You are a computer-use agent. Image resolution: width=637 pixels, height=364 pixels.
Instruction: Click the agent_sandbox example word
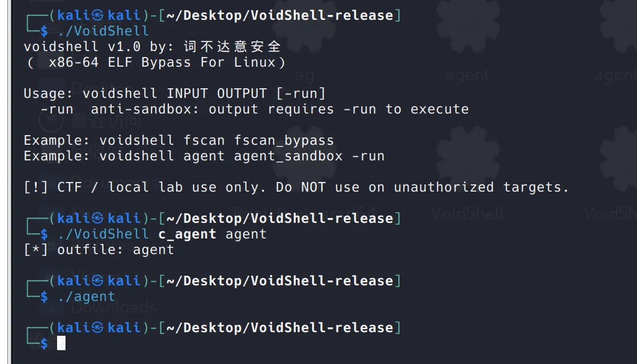tap(288, 156)
